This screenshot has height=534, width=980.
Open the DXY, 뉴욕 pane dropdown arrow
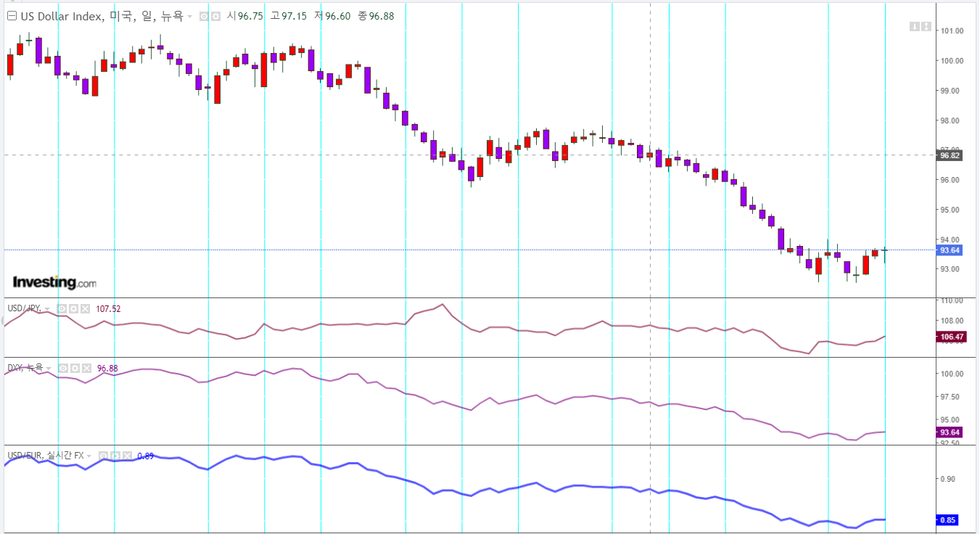49,369
